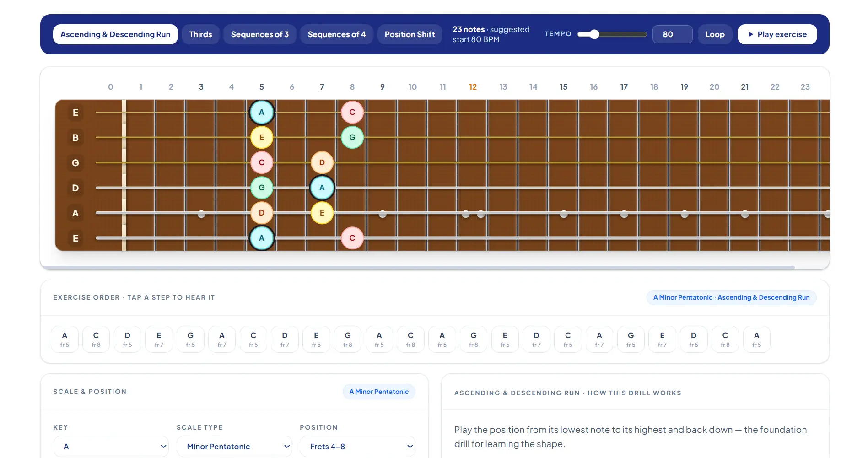Screen dimensions: 868x458
Task: Click the G string label
Action: 75,162
